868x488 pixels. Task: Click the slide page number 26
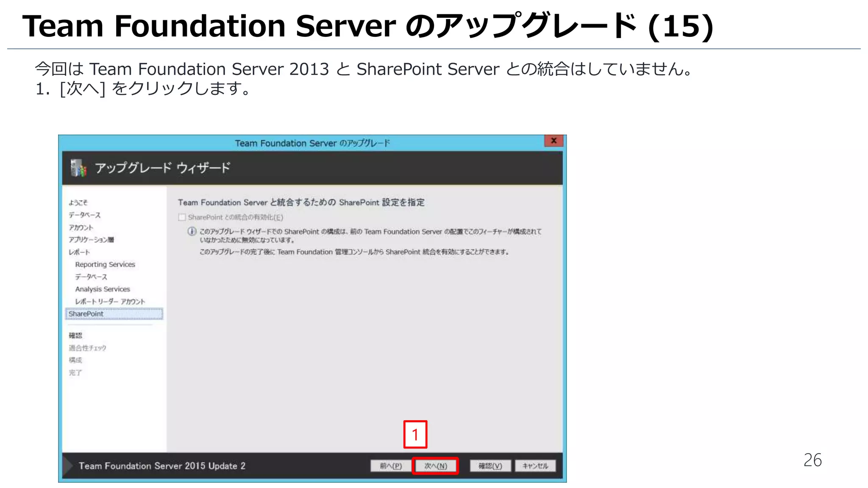tap(812, 460)
